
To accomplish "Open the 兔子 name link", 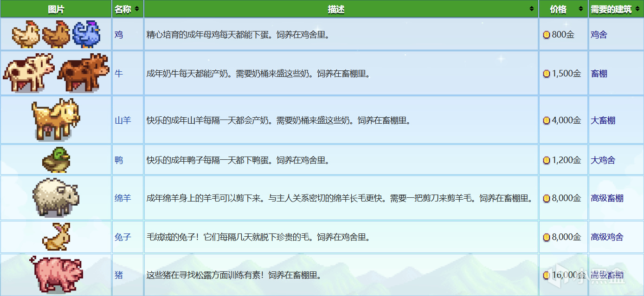I will tap(123, 237).
